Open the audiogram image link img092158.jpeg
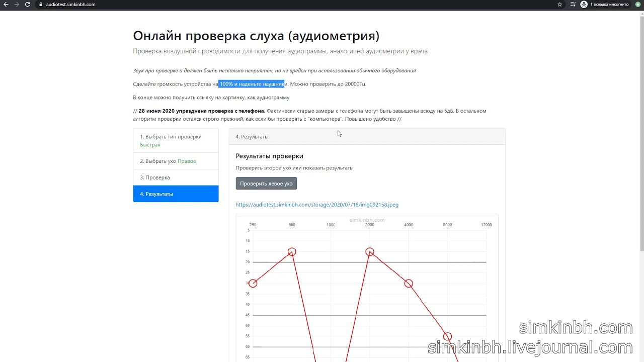This screenshot has width=644, height=362. 317,205
